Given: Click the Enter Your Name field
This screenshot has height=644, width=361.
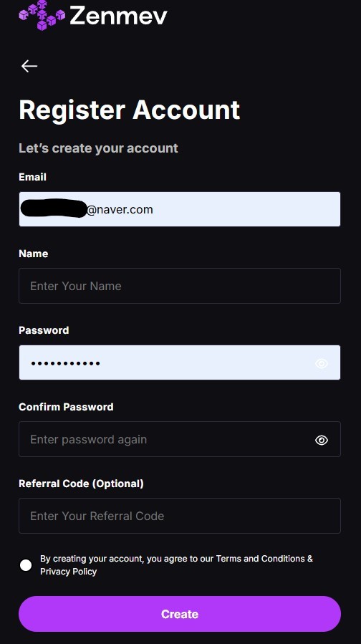Looking at the screenshot, I should pos(180,286).
